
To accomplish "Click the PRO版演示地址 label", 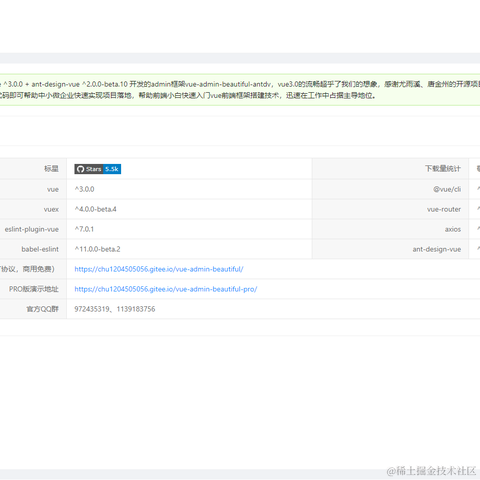I will click(34, 289).
